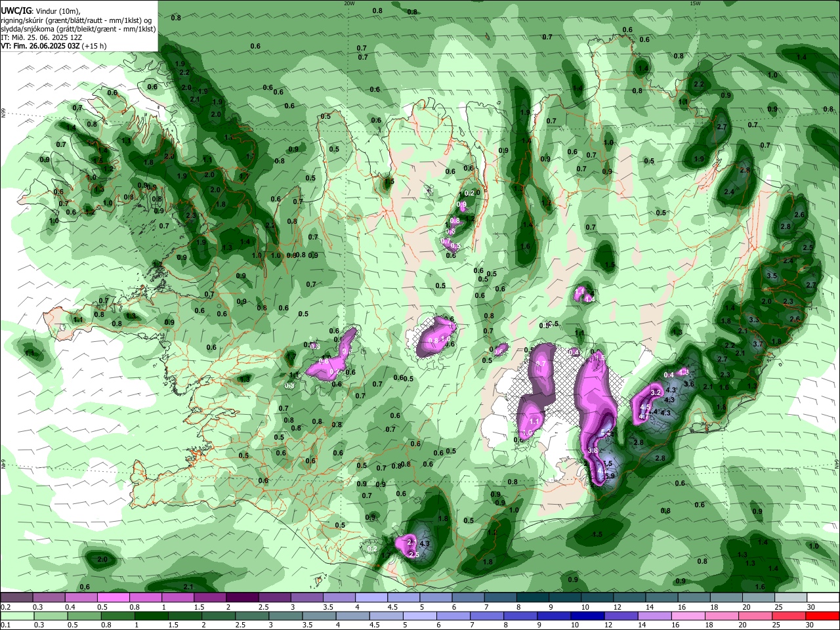Viewport: 840px width, 630px height.
Task: Click the 5.9 precipitation value on the map
Action: (x=609, y=476)
